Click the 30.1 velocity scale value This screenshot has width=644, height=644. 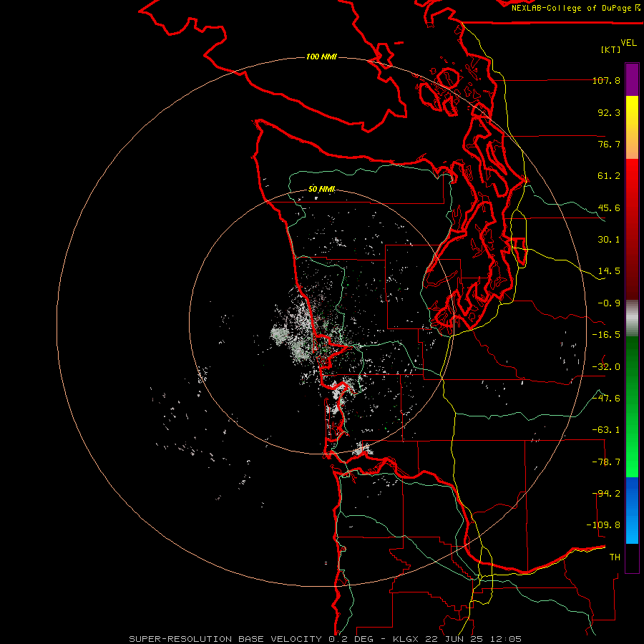point(609,240)
